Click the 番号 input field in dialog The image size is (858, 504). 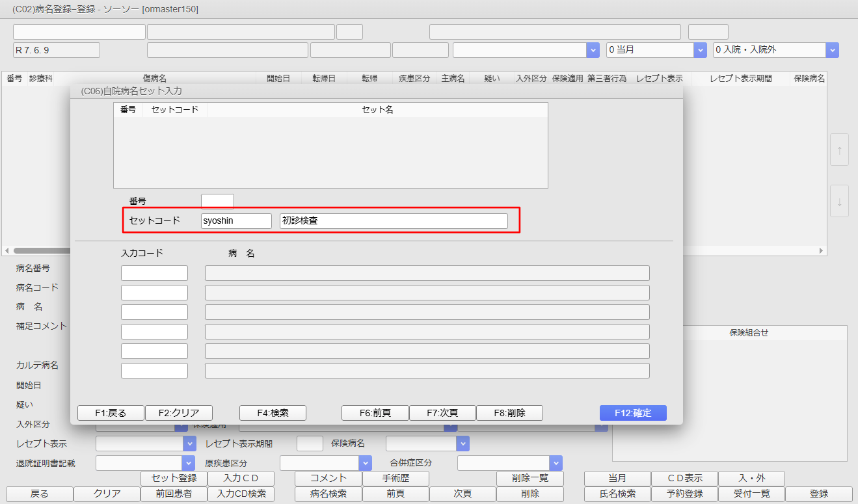[x=217, y=201]
